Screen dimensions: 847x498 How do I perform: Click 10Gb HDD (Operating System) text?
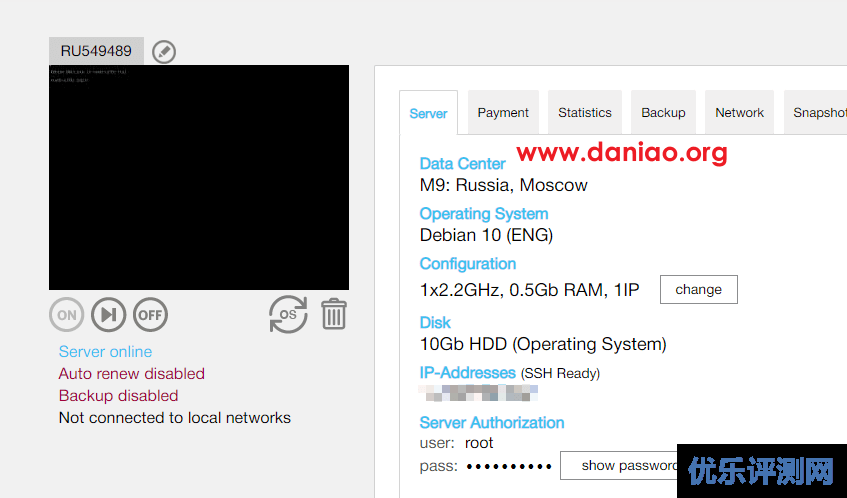(x=543, y=344)
